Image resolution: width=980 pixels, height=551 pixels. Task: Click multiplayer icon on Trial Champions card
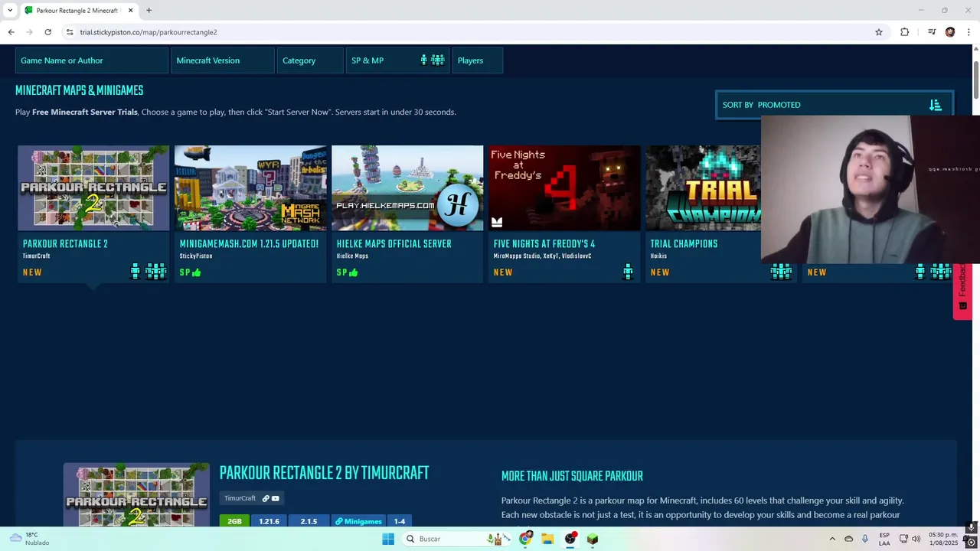point(781,272)
